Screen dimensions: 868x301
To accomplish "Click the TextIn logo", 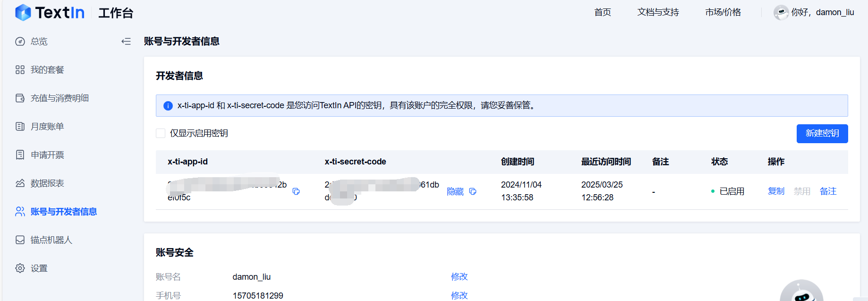I will 50,12.
